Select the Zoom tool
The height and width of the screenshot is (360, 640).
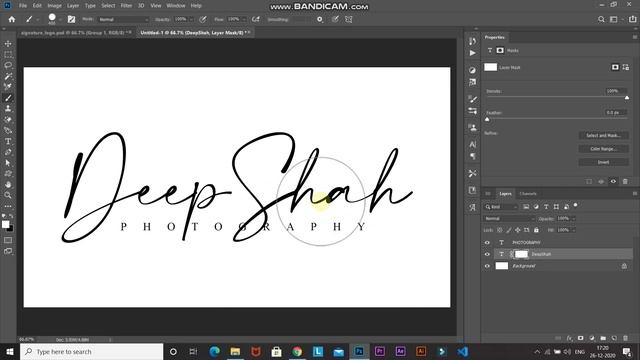(x=8, y=195)
